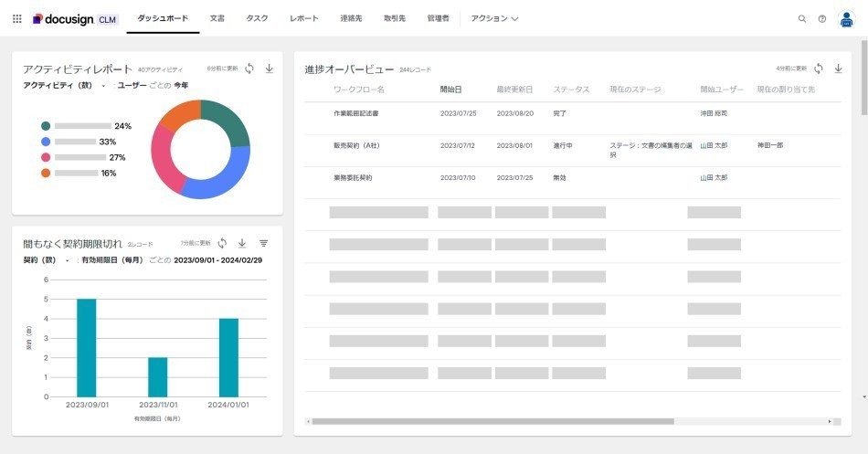
Task: Open the help question mark icon
Action: [x=822, y=18]
